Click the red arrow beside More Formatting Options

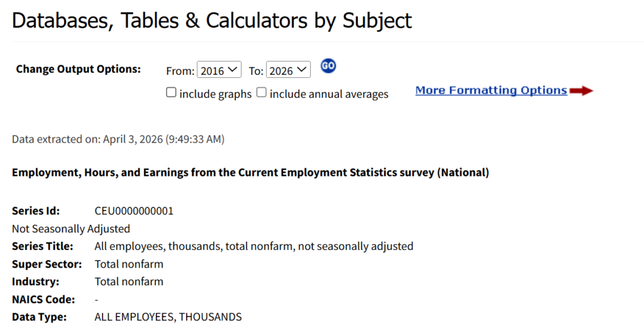(582, 91)
